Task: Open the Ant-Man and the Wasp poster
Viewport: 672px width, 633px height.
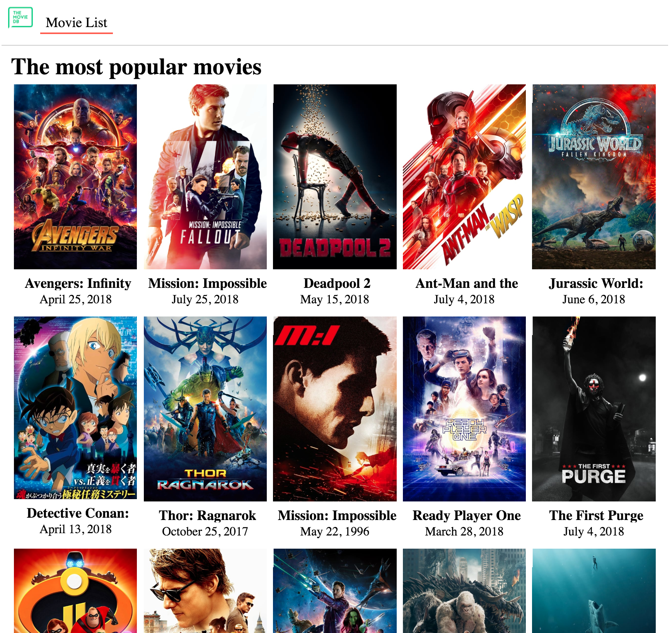Action: (464, 177)
